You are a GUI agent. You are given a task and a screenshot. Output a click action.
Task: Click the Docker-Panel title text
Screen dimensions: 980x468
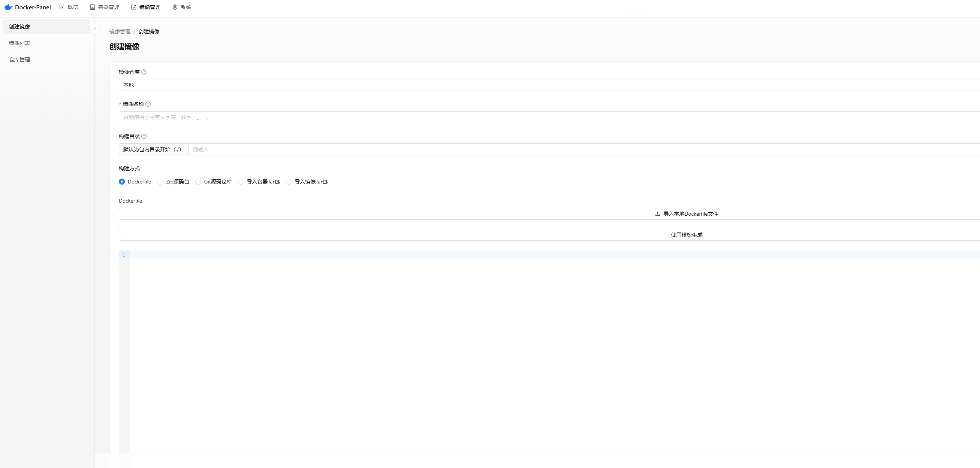[33, 7]
